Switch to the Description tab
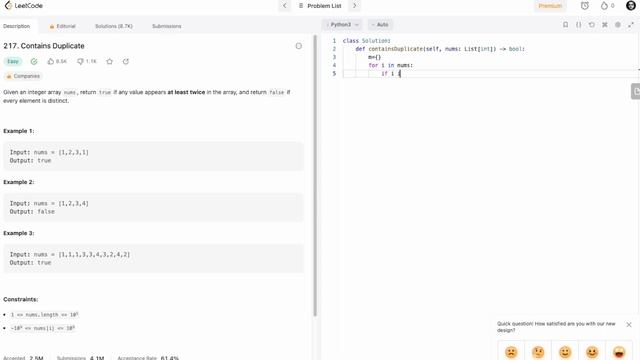Screen dimensions: 640x360 click(17, 26)
